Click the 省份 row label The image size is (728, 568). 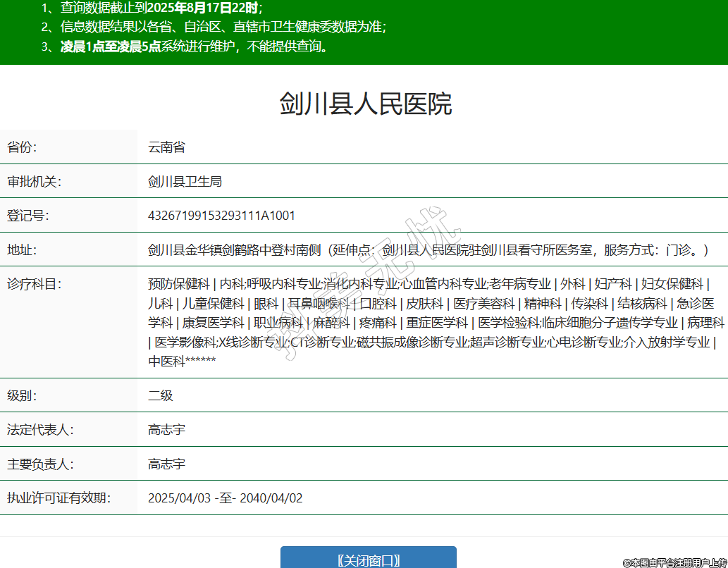[22, 147]
